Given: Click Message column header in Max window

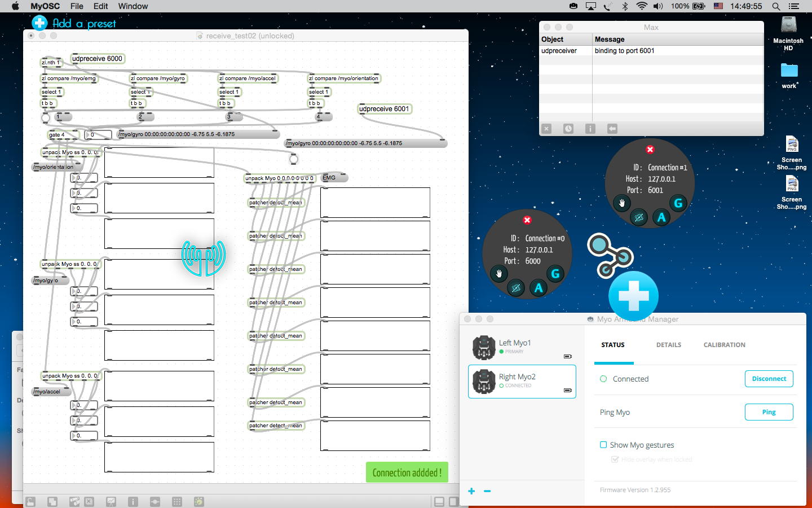Looking at the screenshot, I should tap(678, 40).
